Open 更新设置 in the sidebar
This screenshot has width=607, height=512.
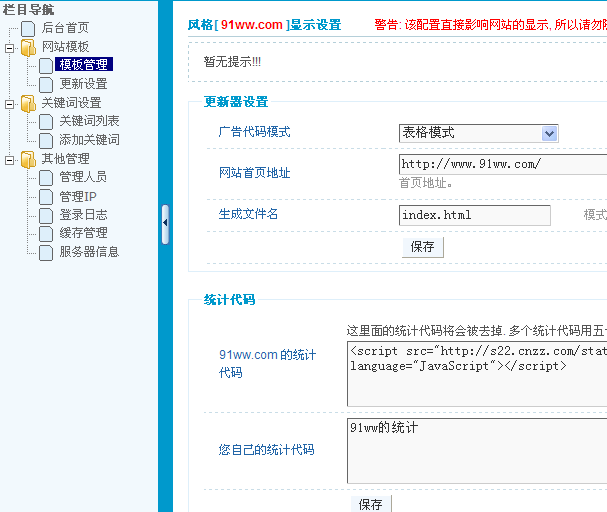point(83,84)
